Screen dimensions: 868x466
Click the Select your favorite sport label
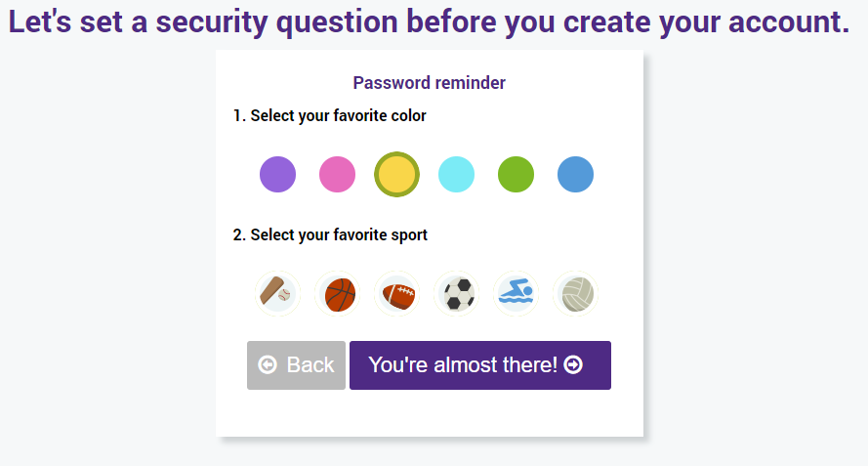pos(330,234)
